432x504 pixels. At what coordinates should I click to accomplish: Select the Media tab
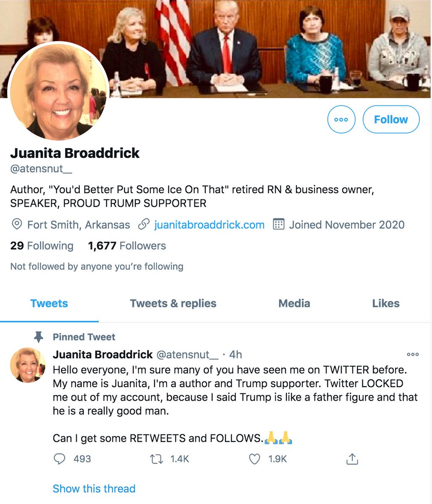[294, 304]
